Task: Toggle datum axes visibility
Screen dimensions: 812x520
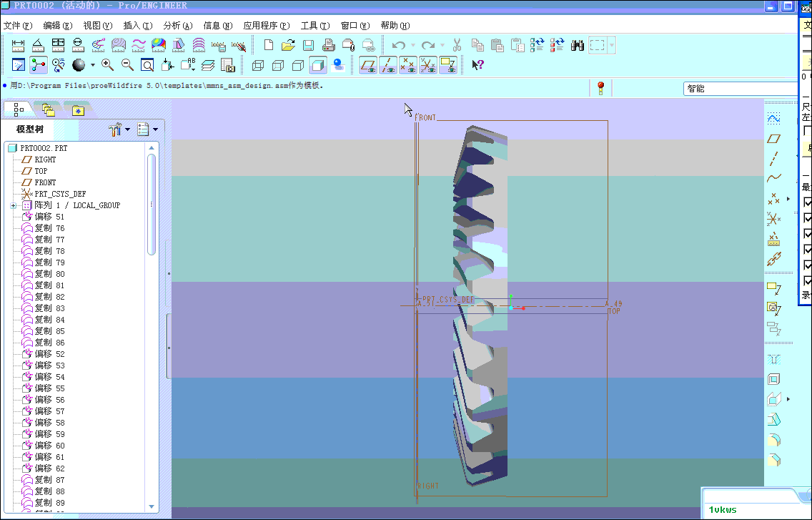Action: 388,65
